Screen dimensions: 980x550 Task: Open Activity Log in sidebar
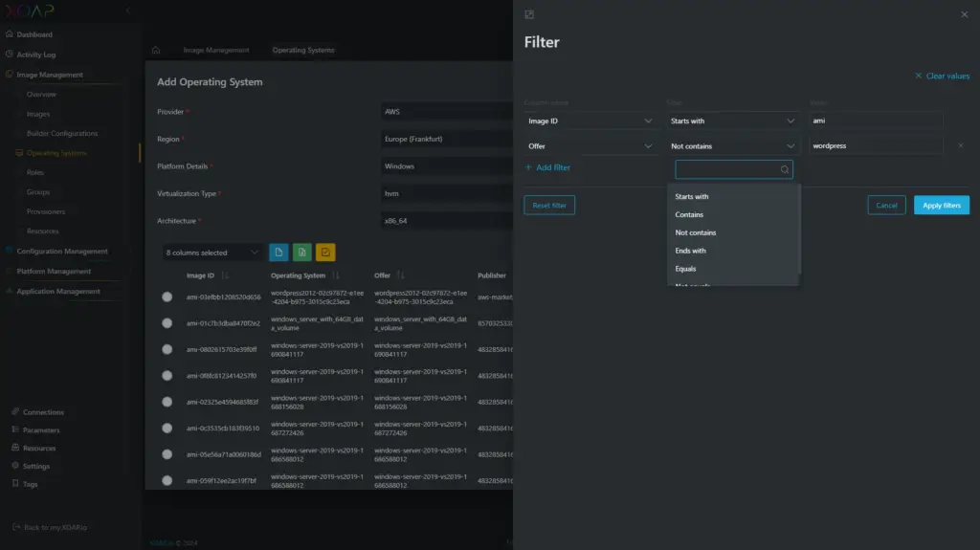tap(35, 55)
